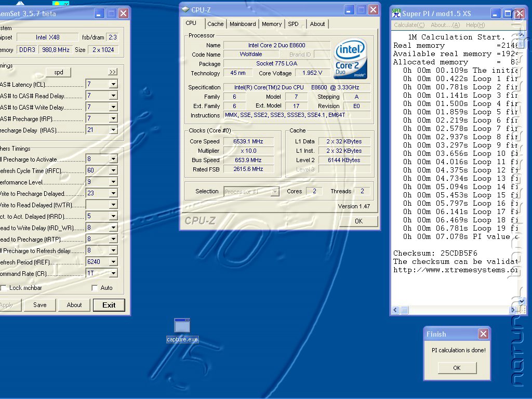Click the Super PI horizontal scrollbar left arrow
Viewport: 532px width, 399px height.
(395, 310)
